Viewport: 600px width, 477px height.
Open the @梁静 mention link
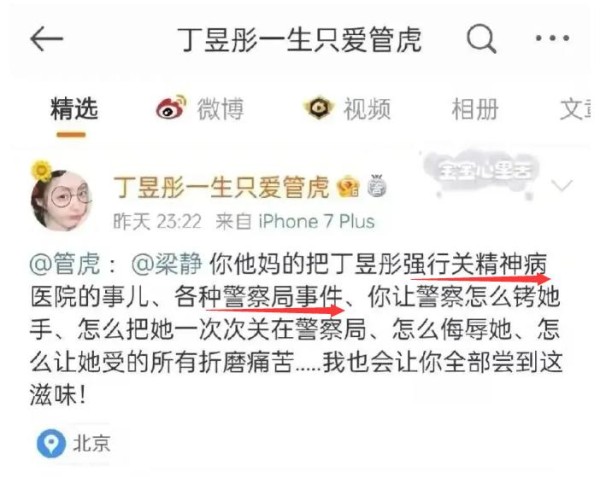pyautogui.click(x=166, y=264)
